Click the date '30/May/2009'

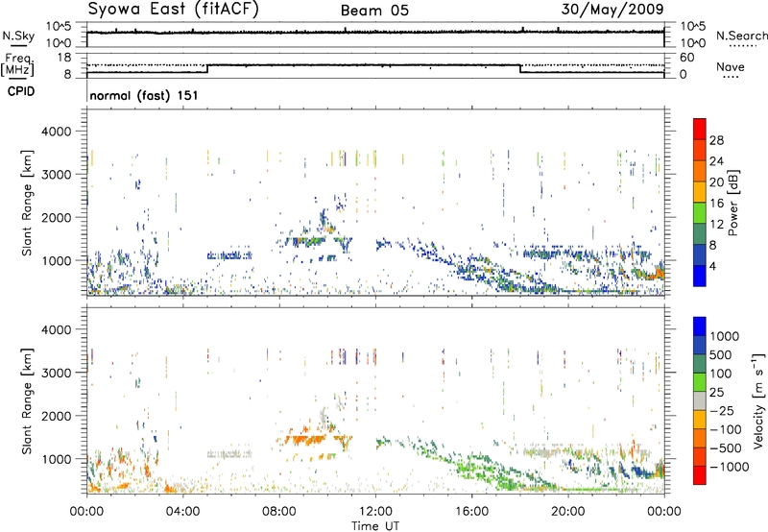612,10
